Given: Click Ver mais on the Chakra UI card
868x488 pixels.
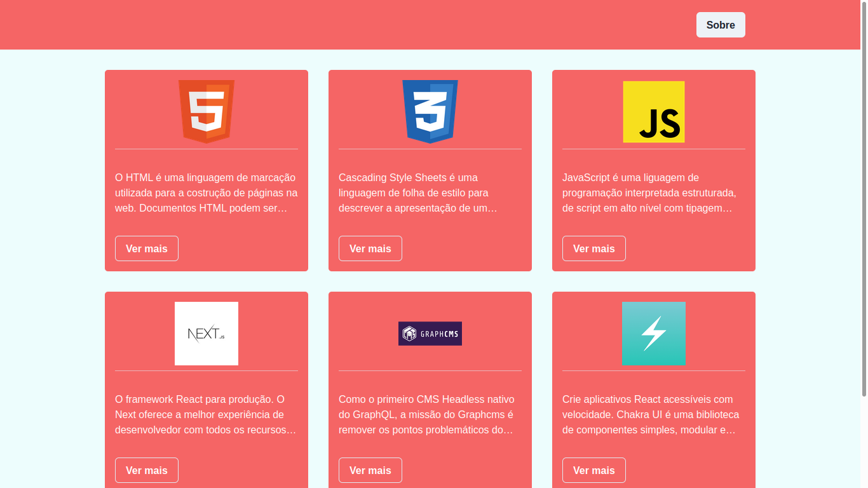Looking at the screenshot, I should point(594,470).
